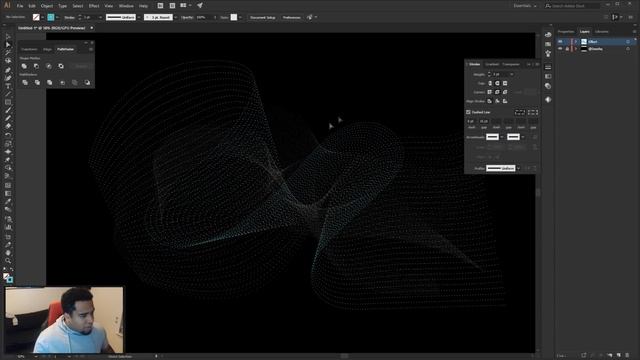
Task: Expand the second layer in Layers panel
Action: point(576,49)
